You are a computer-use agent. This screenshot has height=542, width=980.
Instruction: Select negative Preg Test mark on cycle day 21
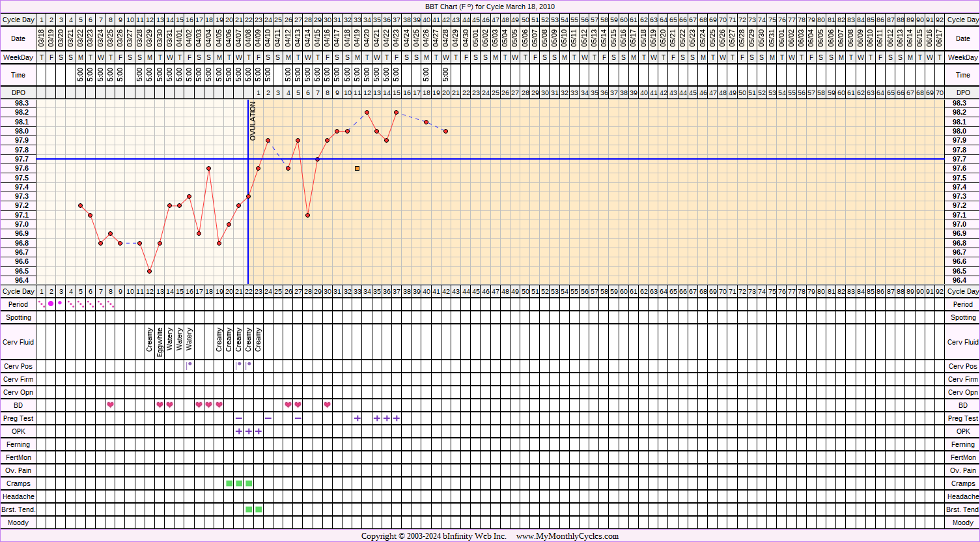(238, 418)
